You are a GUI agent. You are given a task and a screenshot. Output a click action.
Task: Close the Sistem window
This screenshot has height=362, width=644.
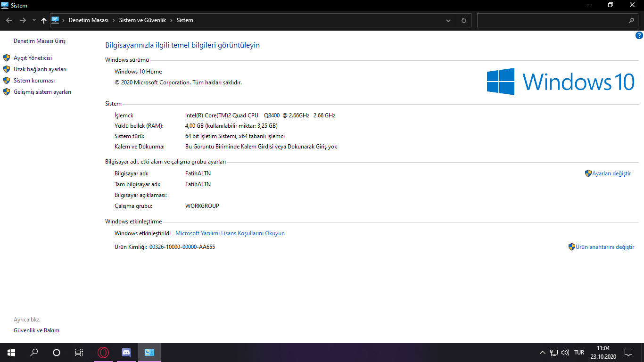(x=633, y=5)
